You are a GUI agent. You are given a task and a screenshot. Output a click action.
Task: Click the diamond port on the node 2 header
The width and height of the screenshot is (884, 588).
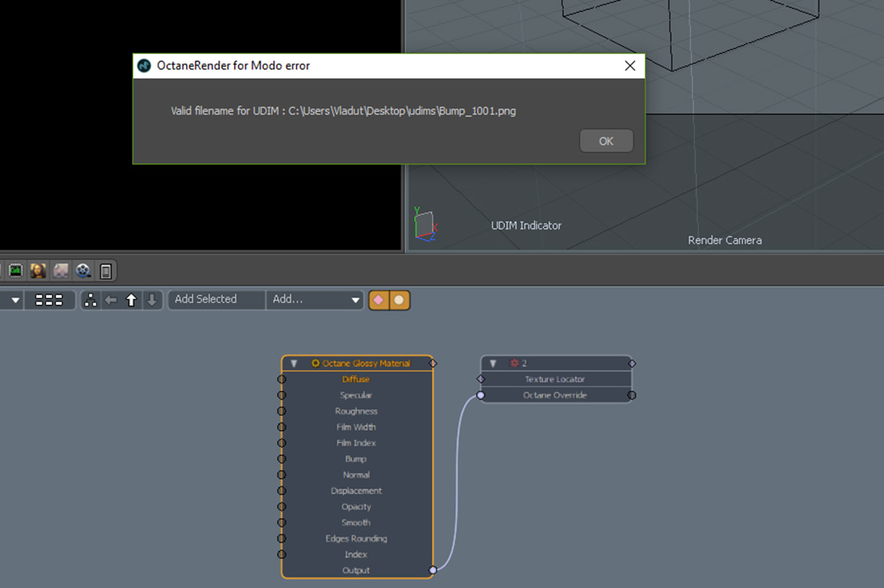click(632, 363)
